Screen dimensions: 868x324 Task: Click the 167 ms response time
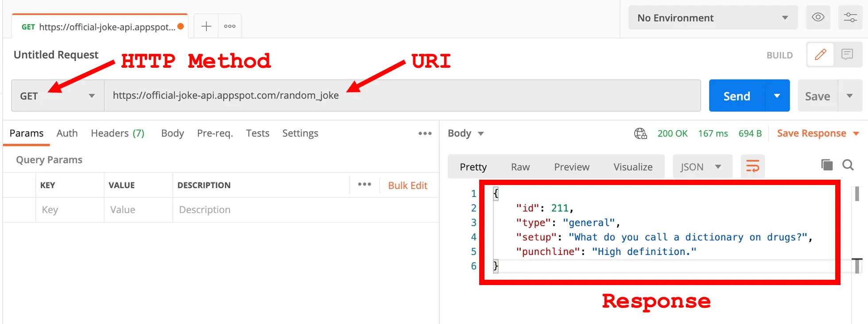click(x=713, y=133)
